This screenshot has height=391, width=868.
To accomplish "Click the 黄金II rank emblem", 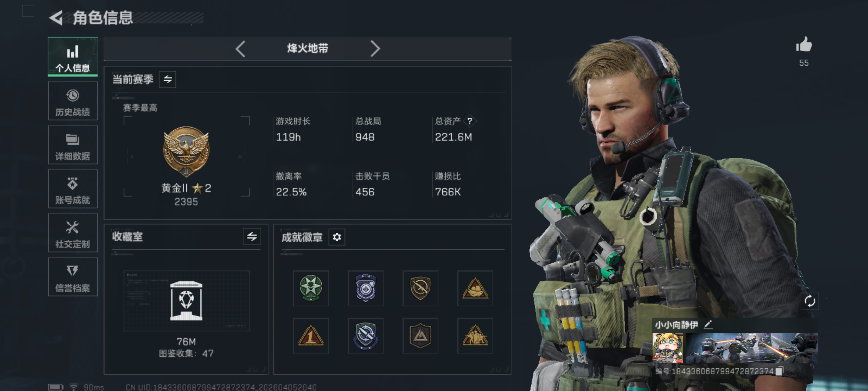I will coord(186,152).
